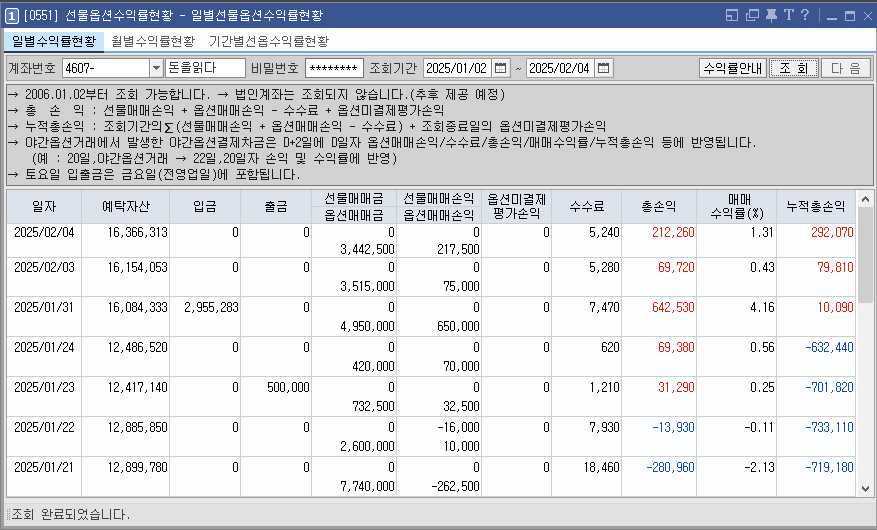Click the 옵션미결제 평가손익 column header
Viewport: 877px width, 530px height.
click(517, 206)
